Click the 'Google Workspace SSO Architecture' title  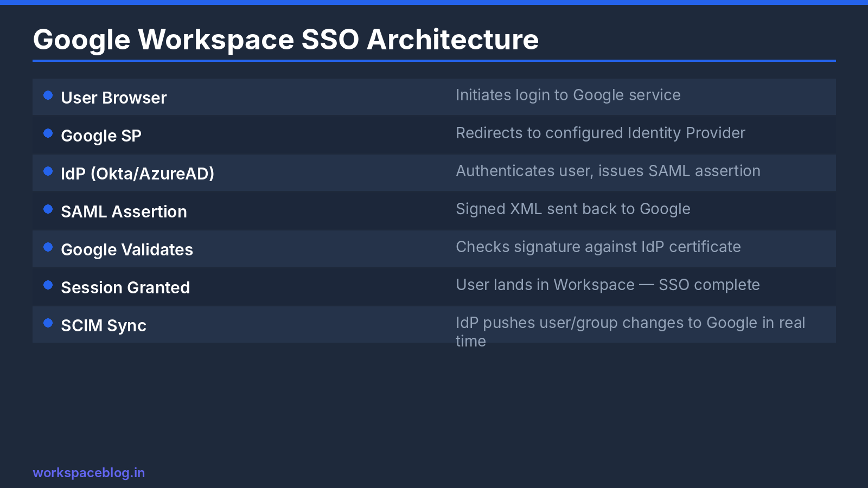(x=286, y=40)
